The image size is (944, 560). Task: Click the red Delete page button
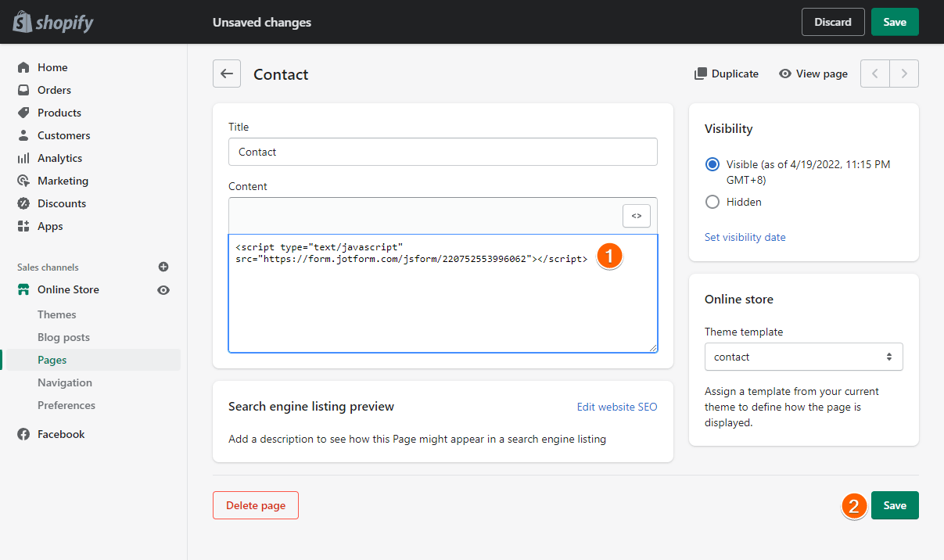click(x=256, y=505)
